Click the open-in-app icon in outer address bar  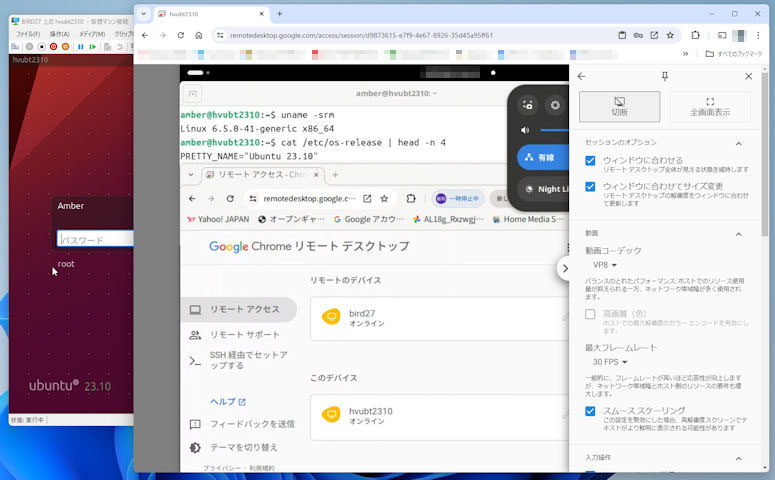[654, 35]
